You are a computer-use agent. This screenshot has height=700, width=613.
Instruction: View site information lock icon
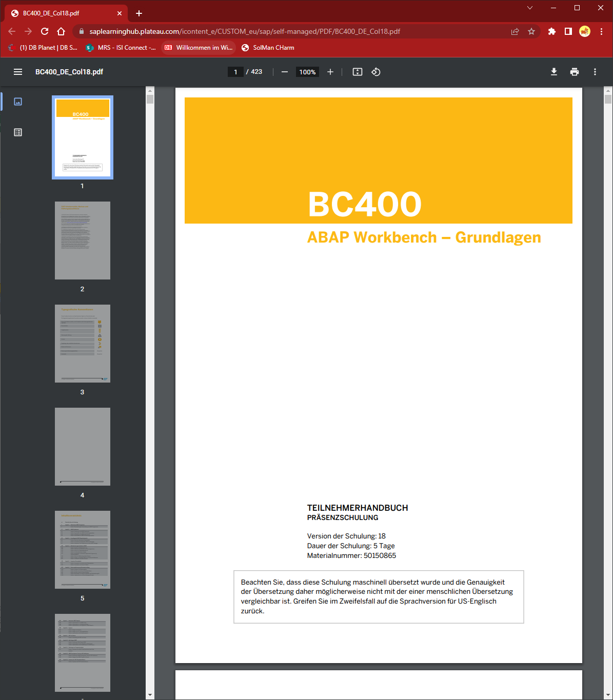pyautogui.click(x=81, y=31)
